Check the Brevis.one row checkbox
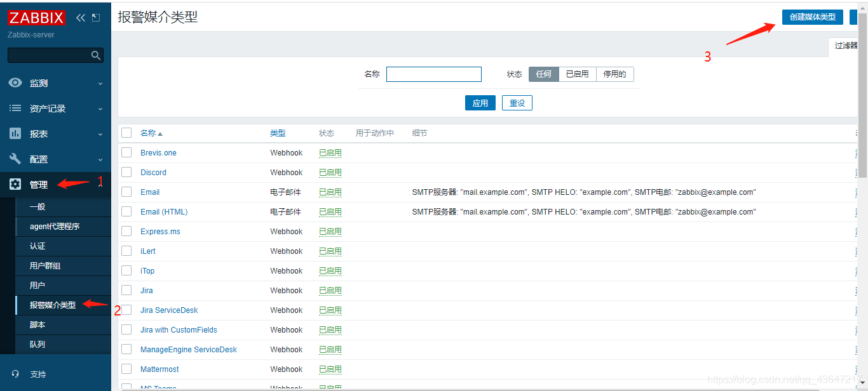Viewport: 868px width, 391px height. coord(126,152)
